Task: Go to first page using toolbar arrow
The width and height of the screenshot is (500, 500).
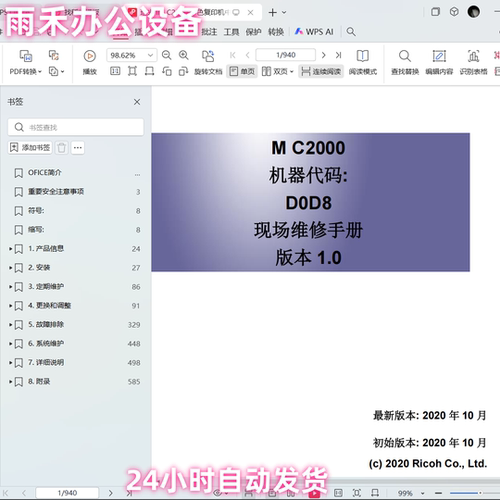Action: pos(233,55)
